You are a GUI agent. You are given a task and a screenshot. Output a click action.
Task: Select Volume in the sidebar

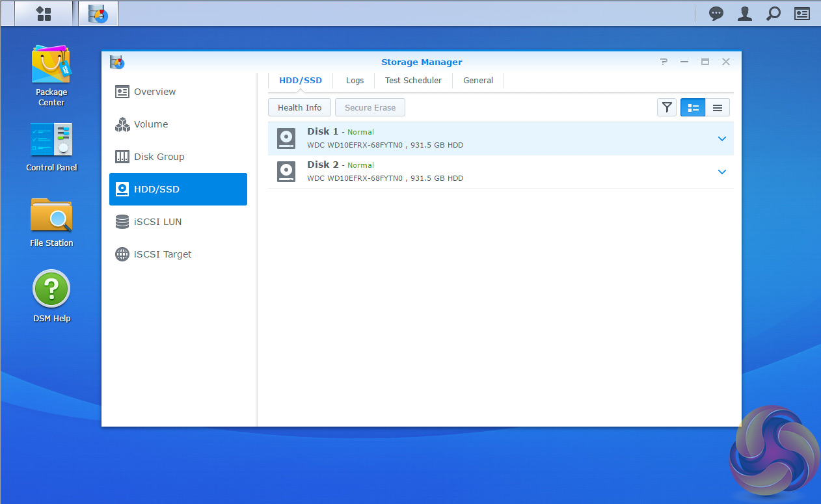click(x=151, y=124)
